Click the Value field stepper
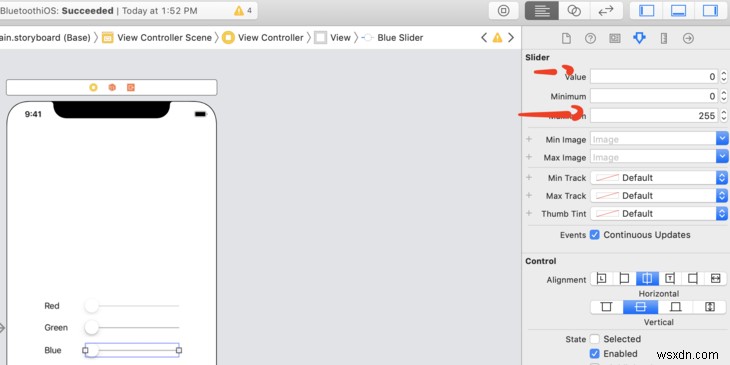Image resolution: width=730 pixels, height=365 pixels. coord(724,77)
